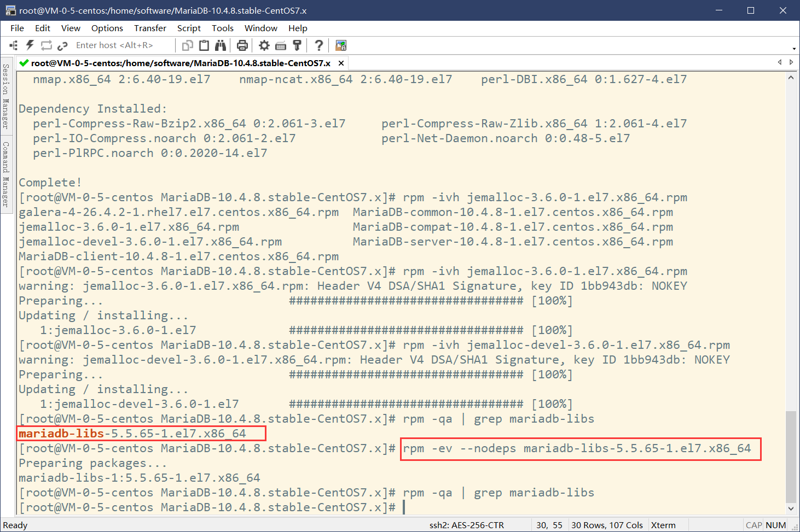Select the root@VM-0-5-centos session tab
This screenshot has width=800, height=532.
(181, 63)
